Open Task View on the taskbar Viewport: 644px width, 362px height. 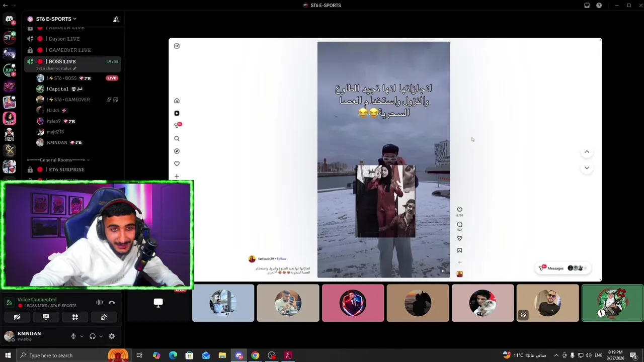(x=139, y=355)
